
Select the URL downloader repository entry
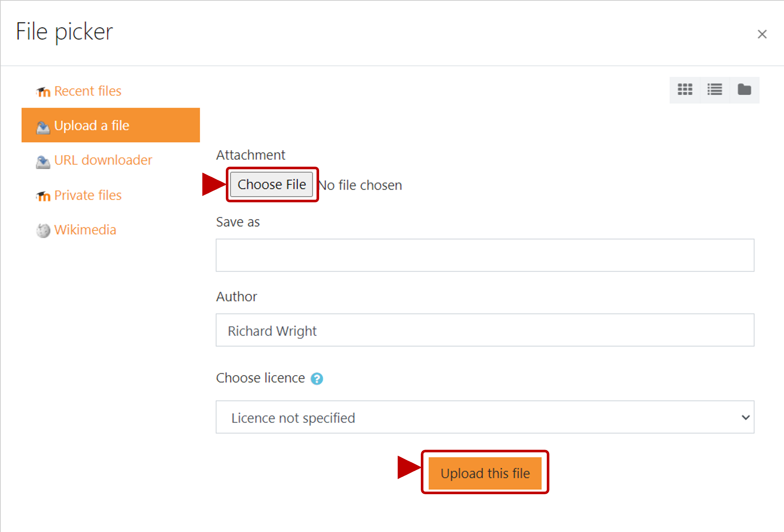coord(103,160)
